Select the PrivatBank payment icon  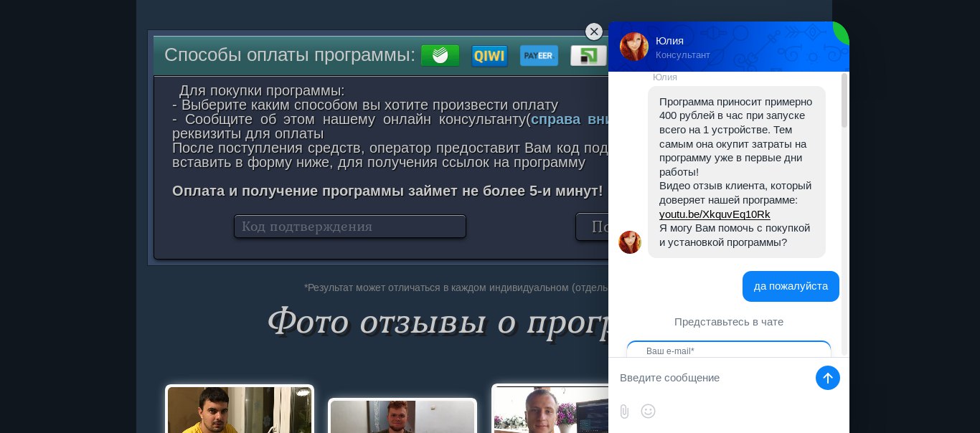(588, 56)
